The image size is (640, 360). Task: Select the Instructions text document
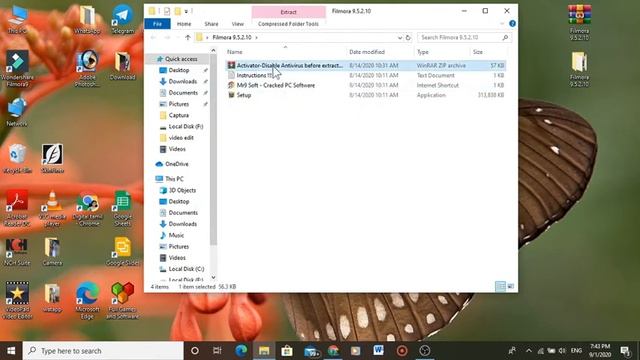(366, 76)
